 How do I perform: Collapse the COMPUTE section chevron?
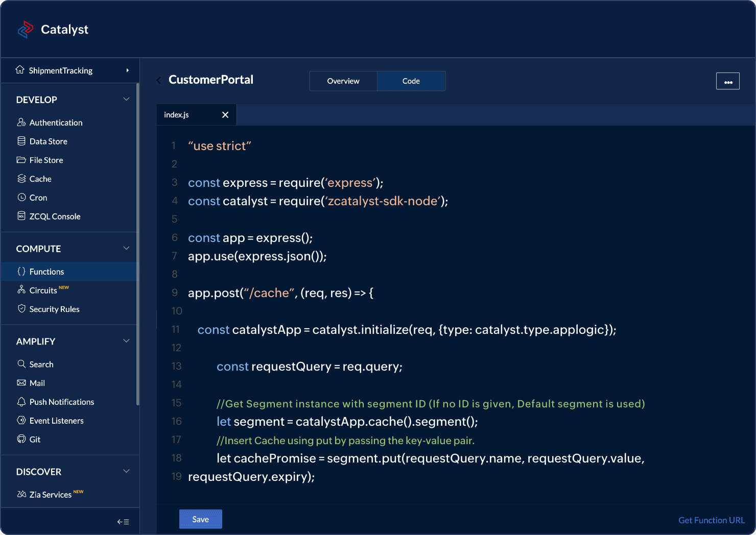(126, 248)
